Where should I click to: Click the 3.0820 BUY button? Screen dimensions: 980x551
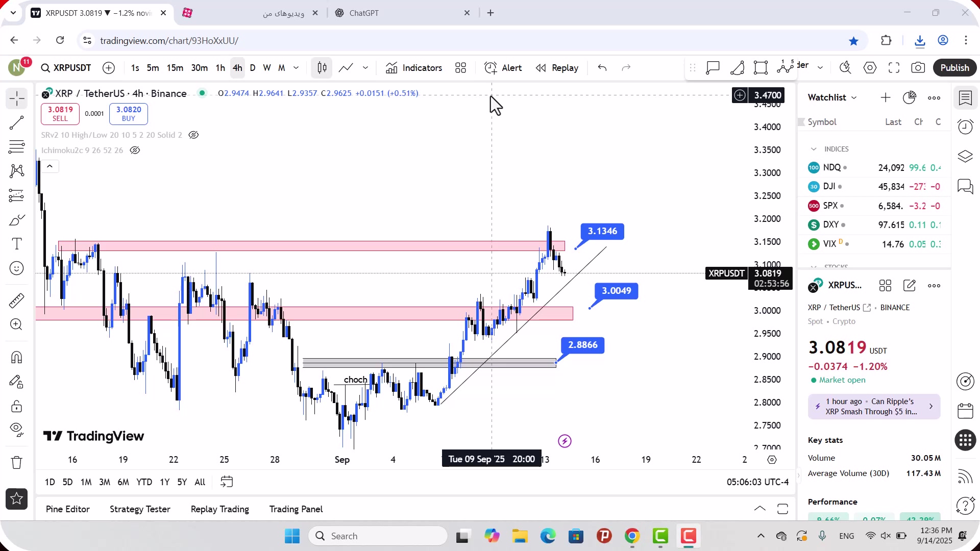[x=129, y=114]
